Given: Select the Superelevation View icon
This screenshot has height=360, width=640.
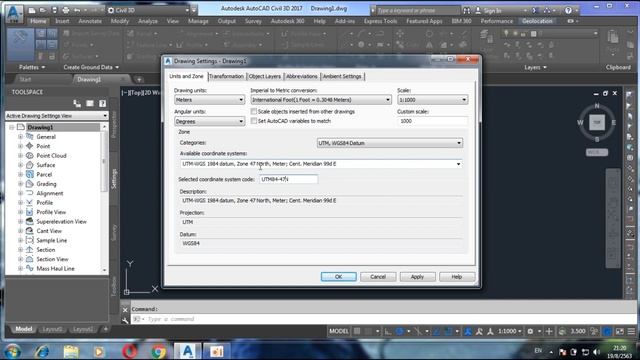Looking at the screenshot, I should coord(29,221).
